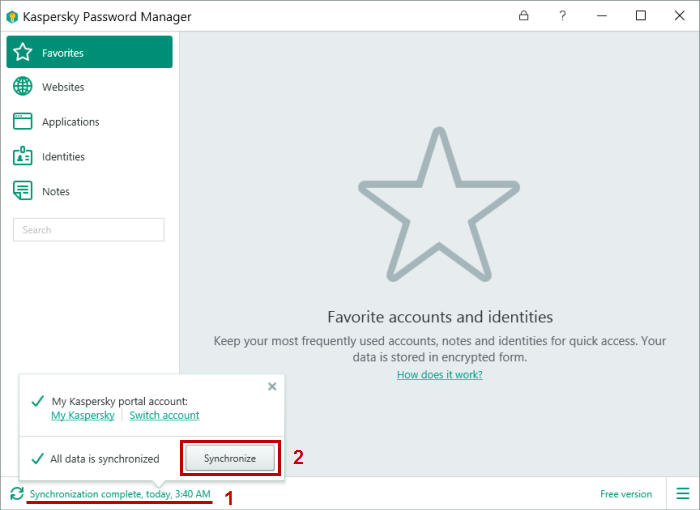
Task: Click the Synchronization complete status text
Action: [120, 494]
